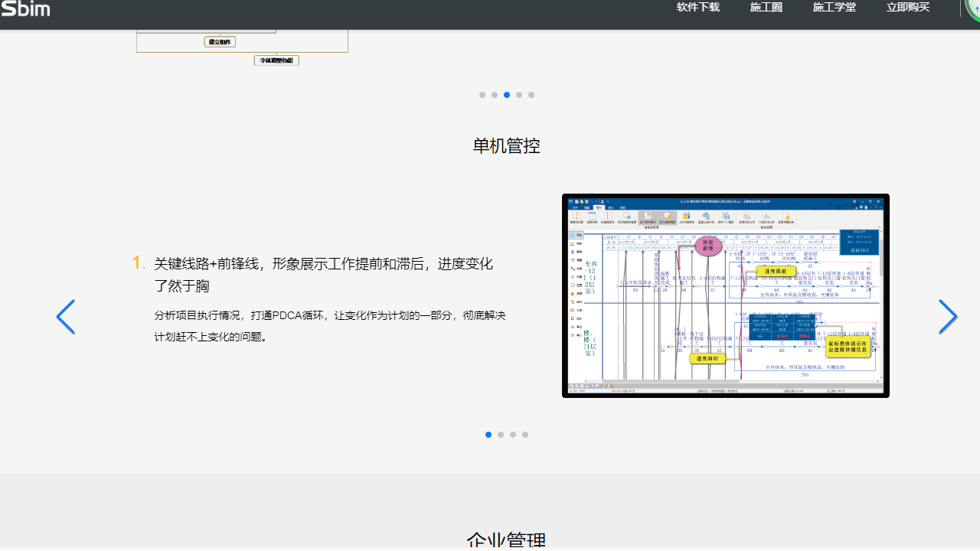Open the 施工学堂 page link
980x551 pixels.
(834, 7)
